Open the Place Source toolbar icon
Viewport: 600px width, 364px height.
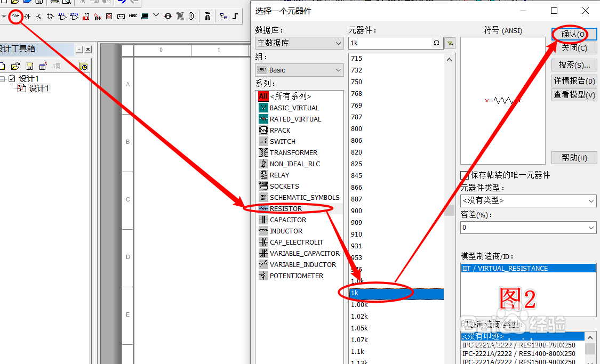[x=4, y=16]
